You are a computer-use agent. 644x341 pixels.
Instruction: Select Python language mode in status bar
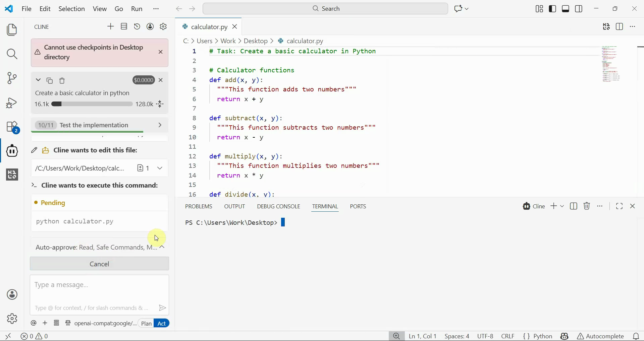coord(542,336)
